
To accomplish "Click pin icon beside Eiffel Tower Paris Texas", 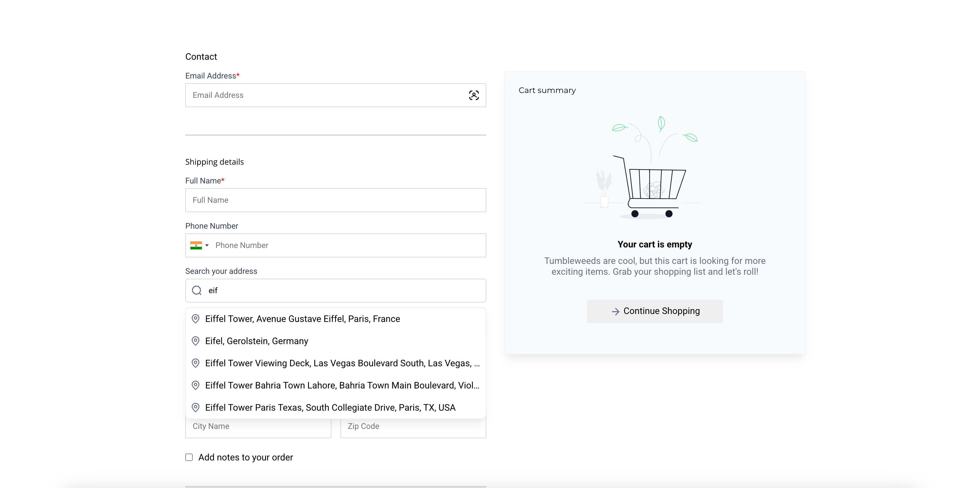I will (x=196, y=407).
